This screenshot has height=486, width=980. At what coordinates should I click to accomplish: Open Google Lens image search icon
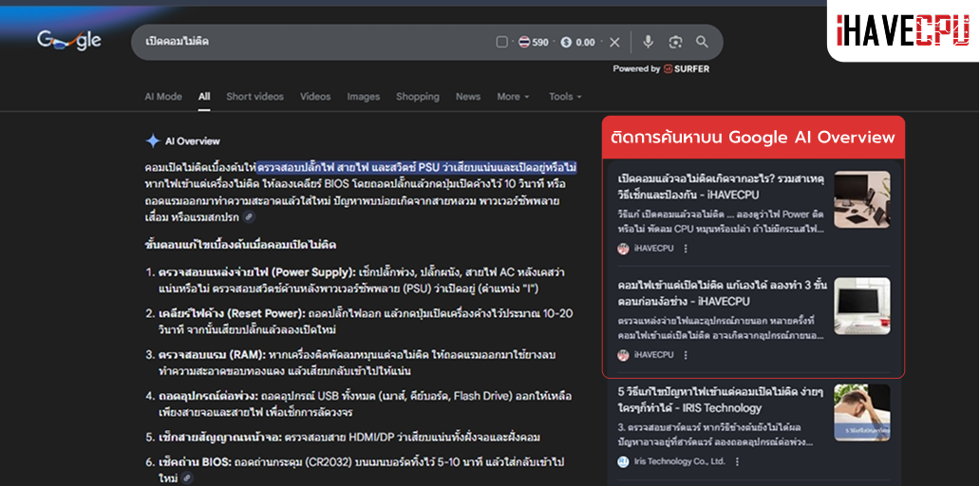tap(675, 42)
